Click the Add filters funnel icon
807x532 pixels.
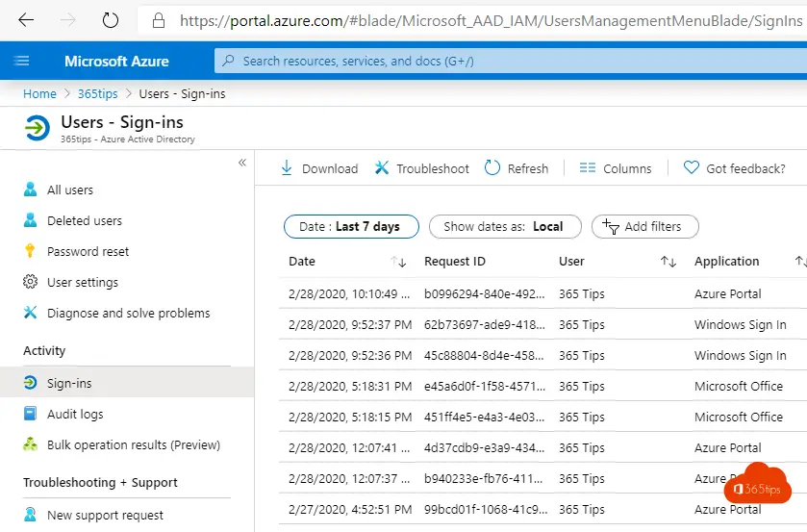tap(611, 227)
